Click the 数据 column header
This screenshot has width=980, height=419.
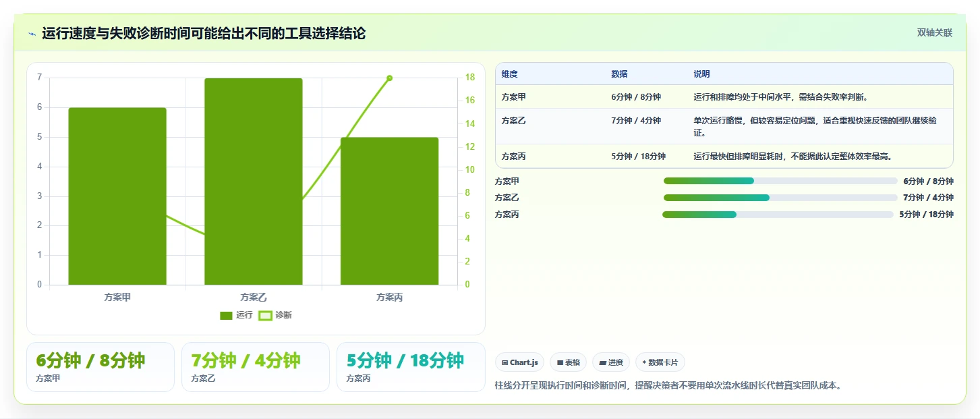[x=619, y=74]
